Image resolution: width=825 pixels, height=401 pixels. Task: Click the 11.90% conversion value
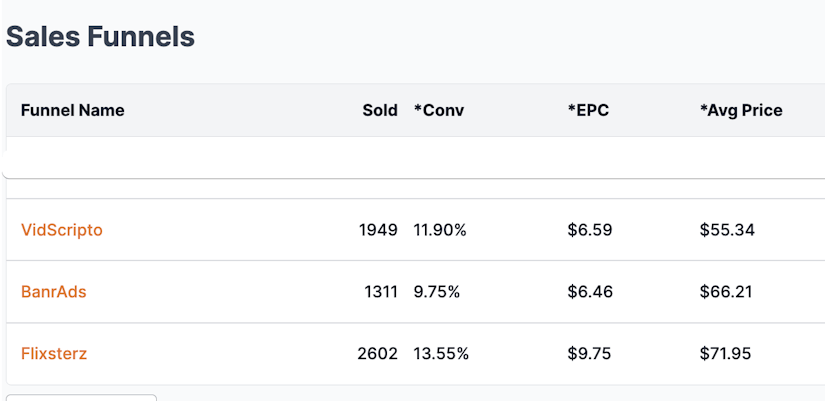pos(440,230)
